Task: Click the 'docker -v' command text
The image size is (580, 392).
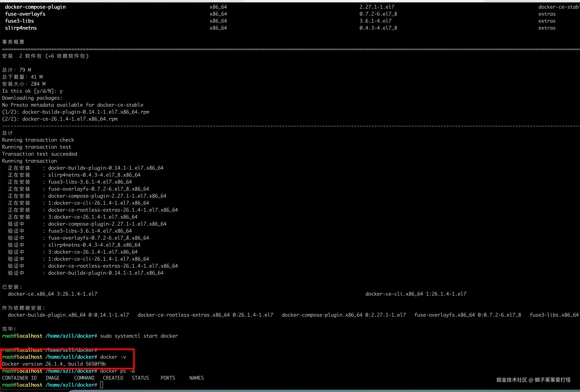Action: point(113,357)
